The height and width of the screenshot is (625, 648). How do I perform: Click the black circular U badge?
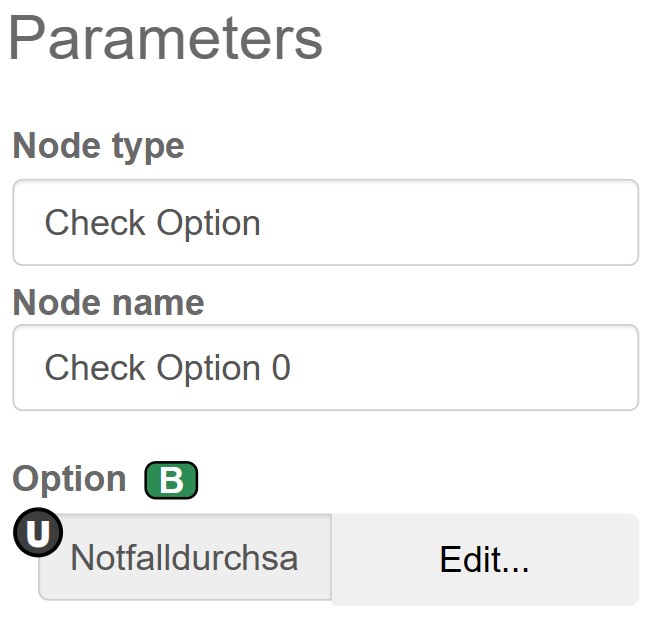tap(37, 532)
